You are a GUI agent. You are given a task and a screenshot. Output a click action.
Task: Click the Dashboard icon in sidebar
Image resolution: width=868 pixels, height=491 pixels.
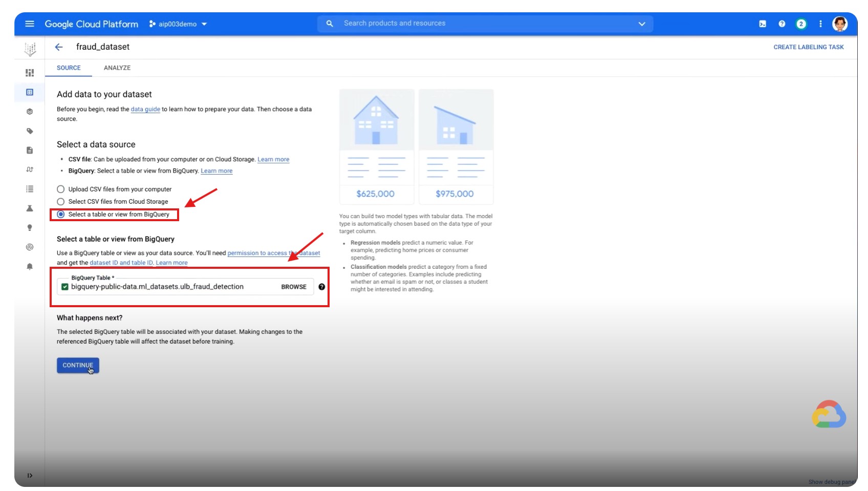[30, 73]
